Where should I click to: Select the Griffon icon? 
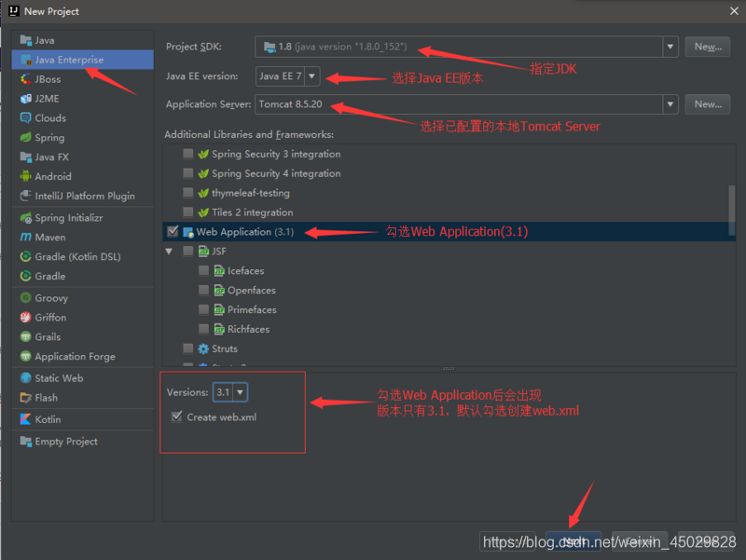(26, 318)
